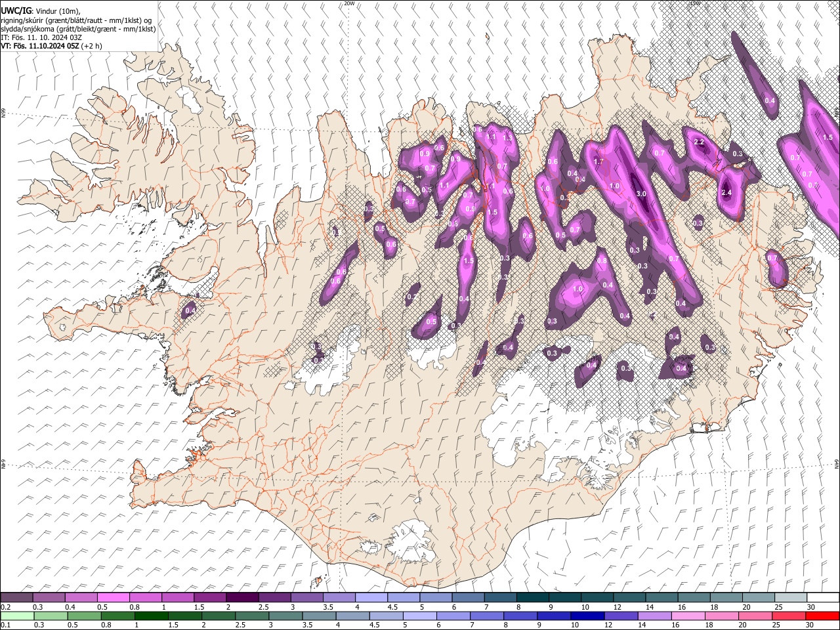Click the '0.2' label in snow legend

click(x=6, y=606)
